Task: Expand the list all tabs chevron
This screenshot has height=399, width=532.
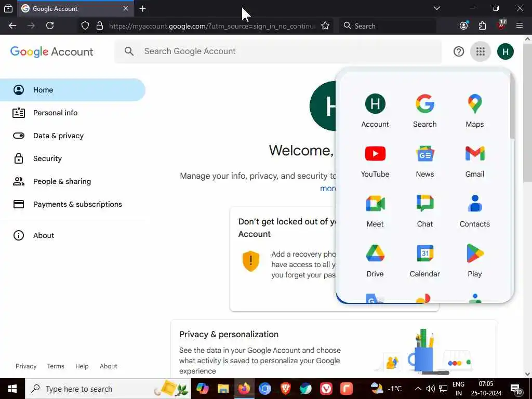Action: [437, 8]
